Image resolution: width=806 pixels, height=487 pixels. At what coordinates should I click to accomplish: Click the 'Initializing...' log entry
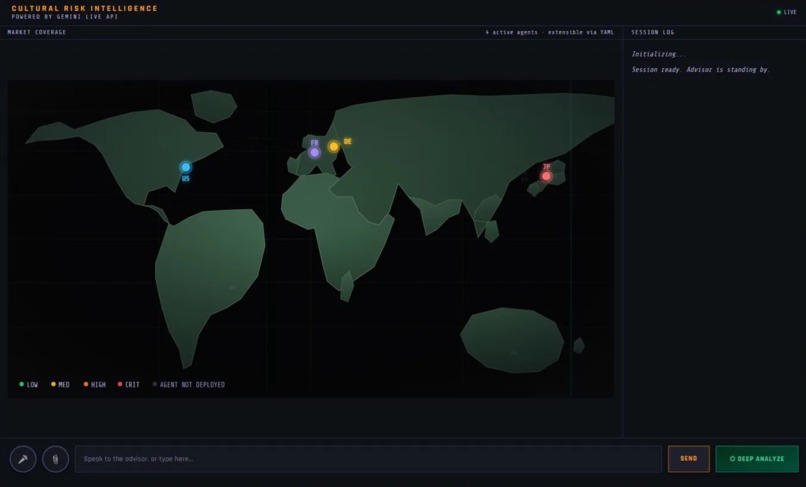point(658,54)
